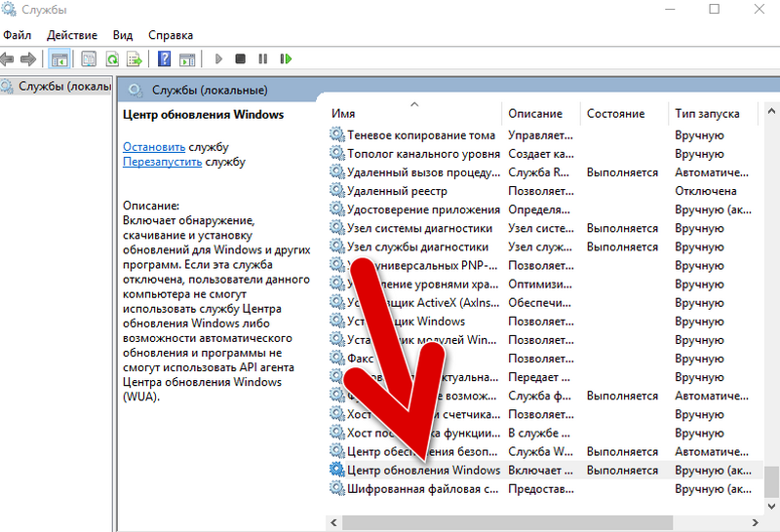Screen dimensions: 780x532
Task: Open the Help question mark icon
Action: [x=164, y=59]
